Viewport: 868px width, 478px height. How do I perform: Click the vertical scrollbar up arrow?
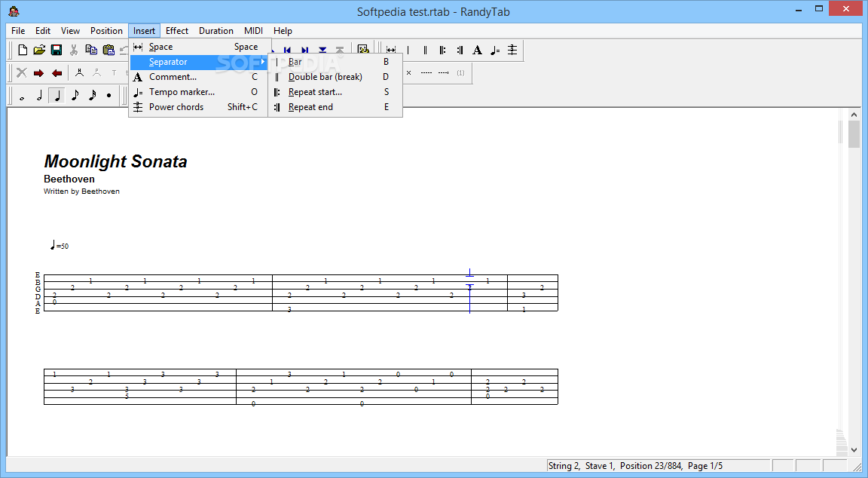(854, 115)
